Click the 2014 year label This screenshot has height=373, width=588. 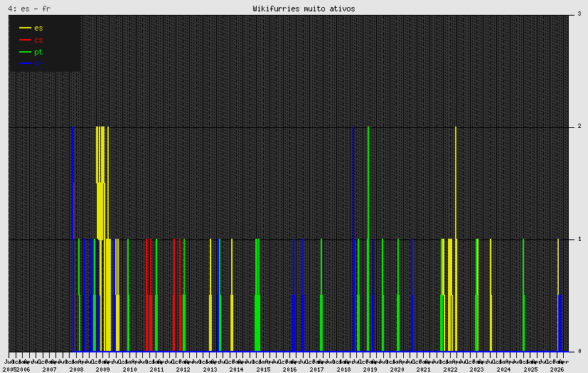(x=236, y=369)
